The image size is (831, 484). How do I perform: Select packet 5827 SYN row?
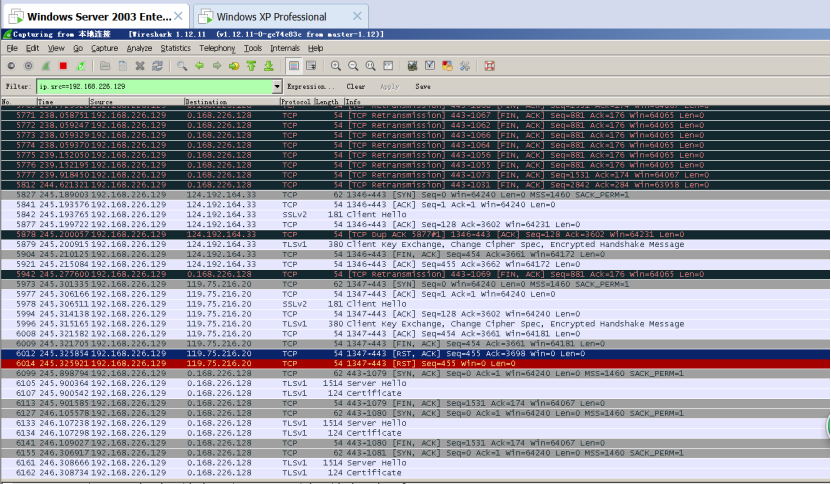click(415, 195)
